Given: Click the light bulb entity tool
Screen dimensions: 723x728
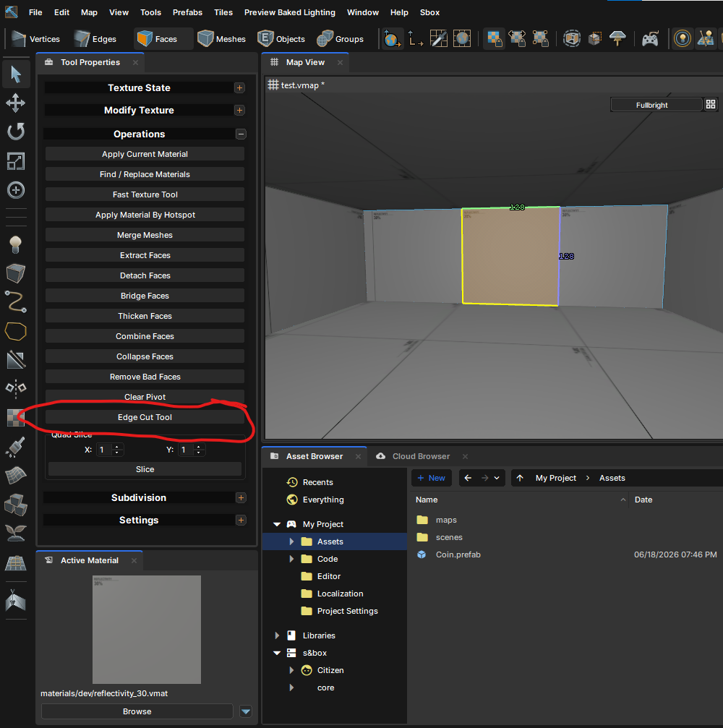Looking at the screenshot, I should pyautogui.click(x=16, y=244).
